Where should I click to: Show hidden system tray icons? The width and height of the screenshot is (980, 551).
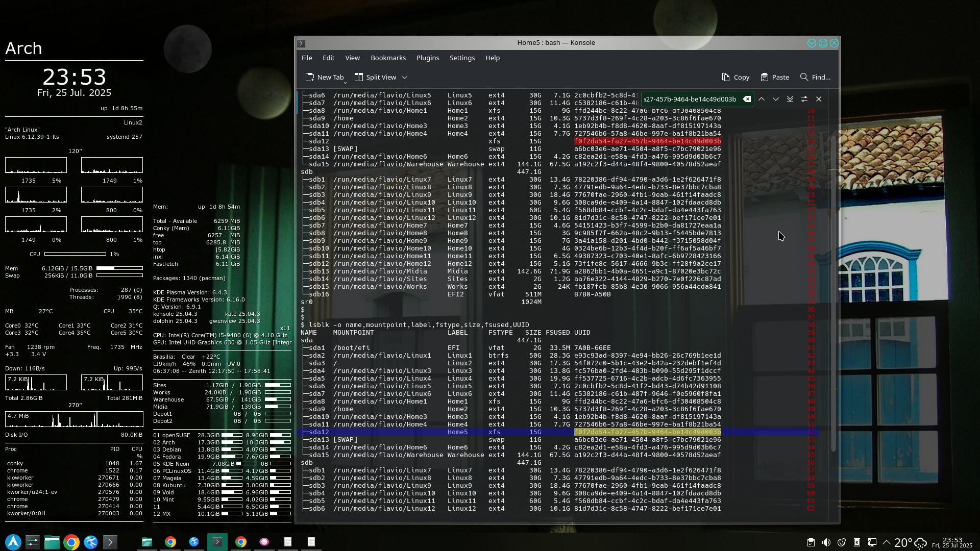(x=887, y=542)
